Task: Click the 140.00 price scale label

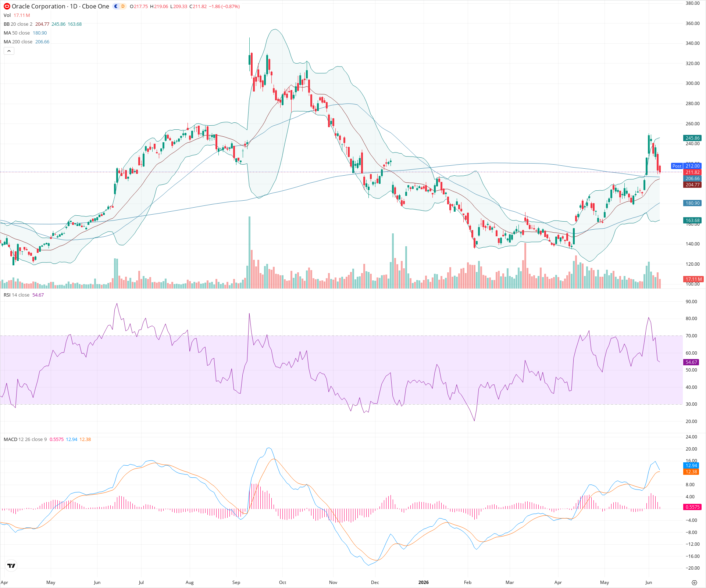Action: click(x=692, y=244)
